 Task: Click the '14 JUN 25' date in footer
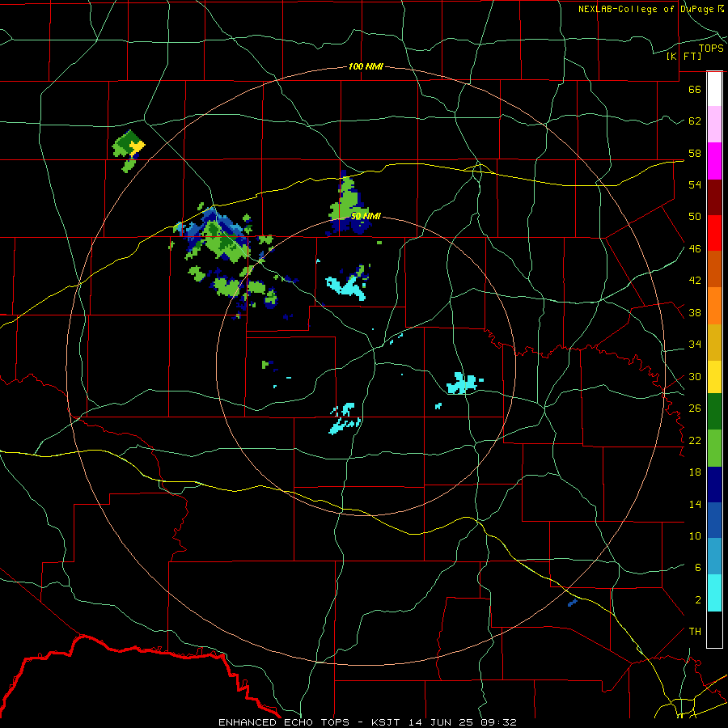(442, 722)
